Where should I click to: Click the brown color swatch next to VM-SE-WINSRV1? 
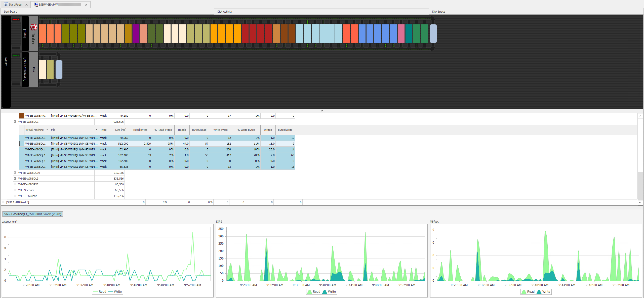click(21, 116)
